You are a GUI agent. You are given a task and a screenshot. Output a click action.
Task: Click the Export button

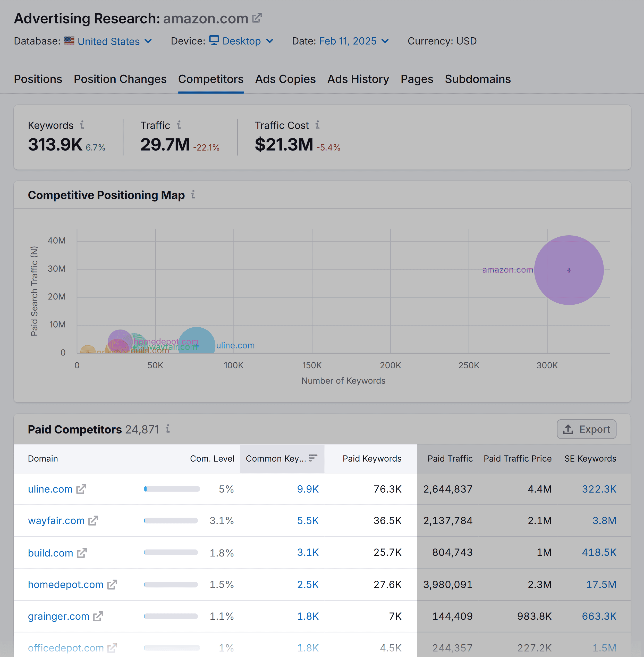[x=587, y=429]
